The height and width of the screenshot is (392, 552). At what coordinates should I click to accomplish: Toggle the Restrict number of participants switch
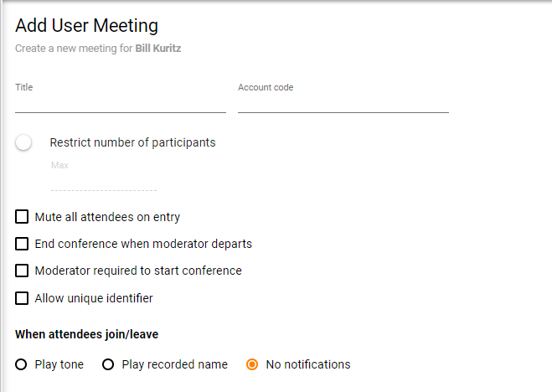tap(23, 143)
